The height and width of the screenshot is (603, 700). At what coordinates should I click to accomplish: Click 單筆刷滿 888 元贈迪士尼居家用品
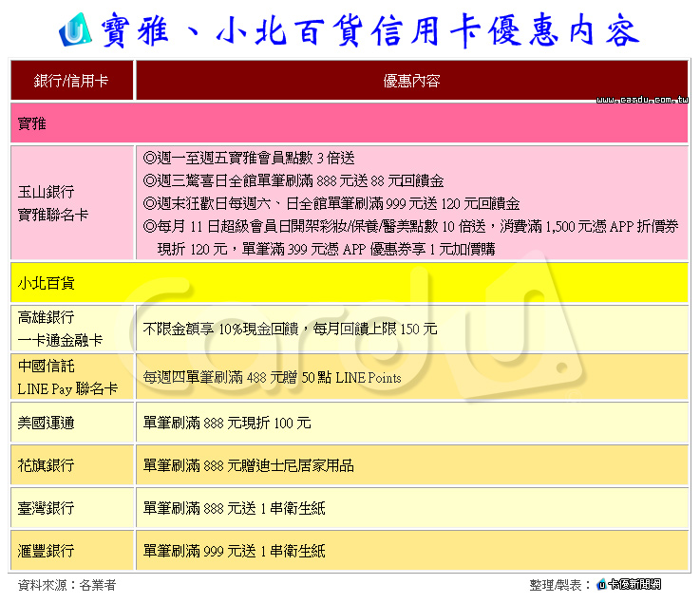(x=248, y=465)
